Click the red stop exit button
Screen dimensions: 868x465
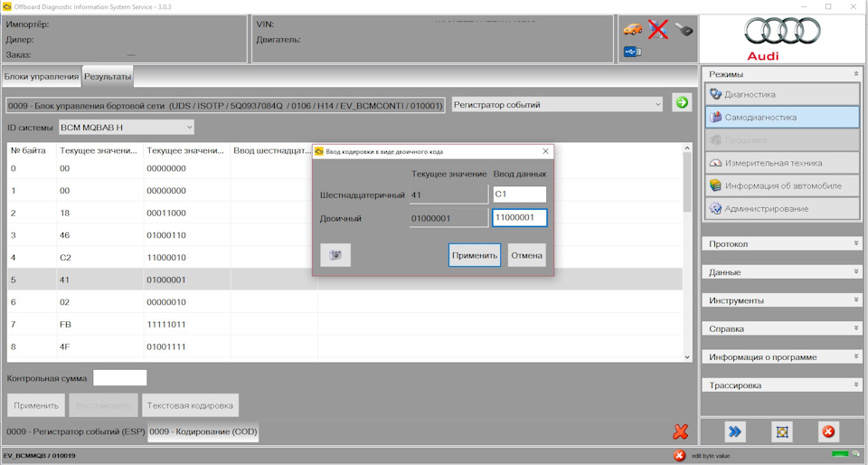tap(828, 432)
